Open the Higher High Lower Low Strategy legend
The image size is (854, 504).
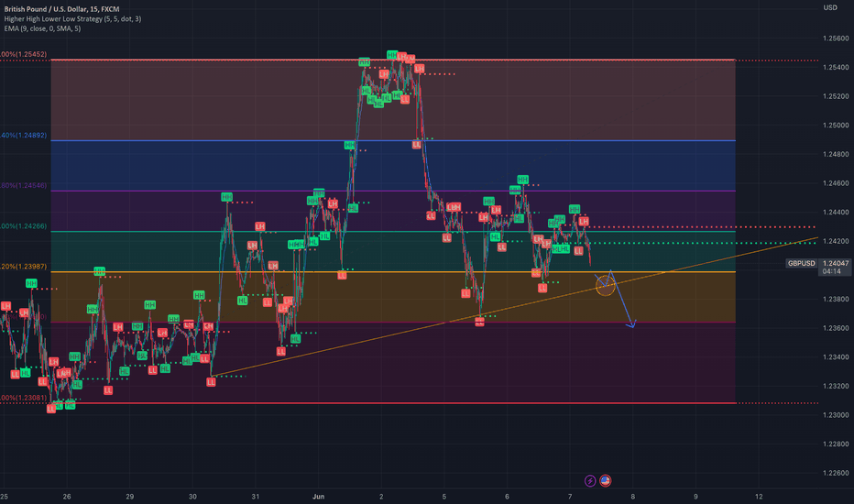click(72, 18)
